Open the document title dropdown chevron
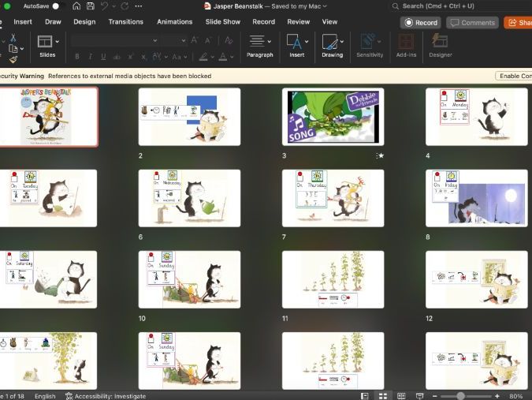 click(325, 6)
